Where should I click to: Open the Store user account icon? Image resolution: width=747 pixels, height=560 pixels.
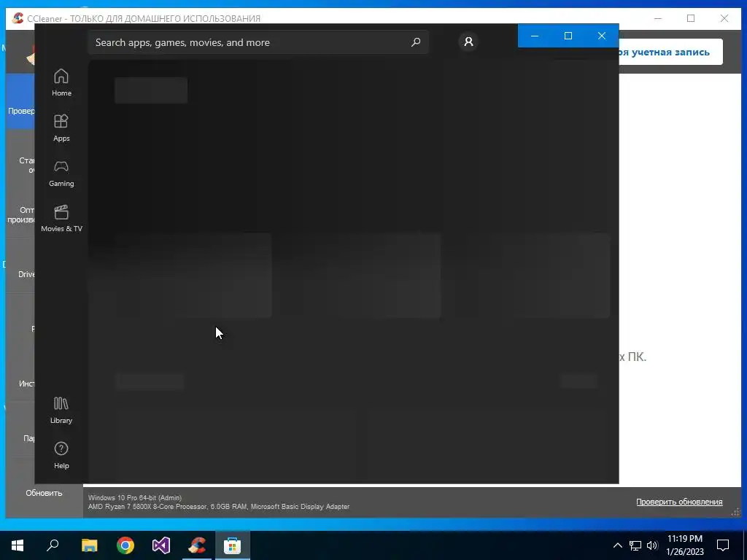(468, 42)
